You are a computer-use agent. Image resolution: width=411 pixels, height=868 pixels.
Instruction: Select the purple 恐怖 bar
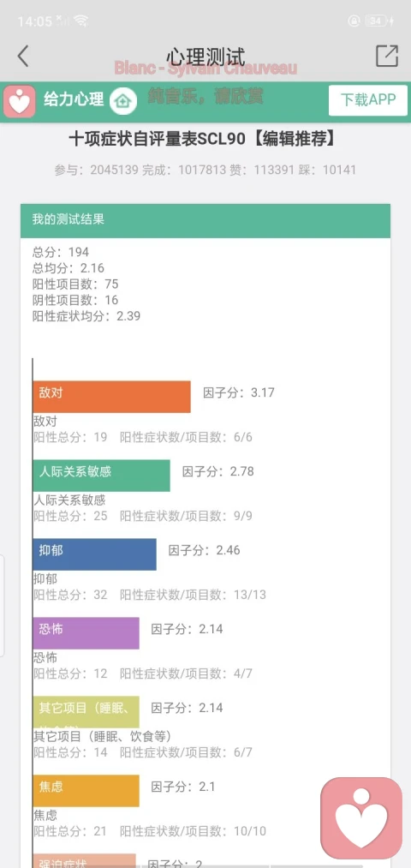[86, 632]
